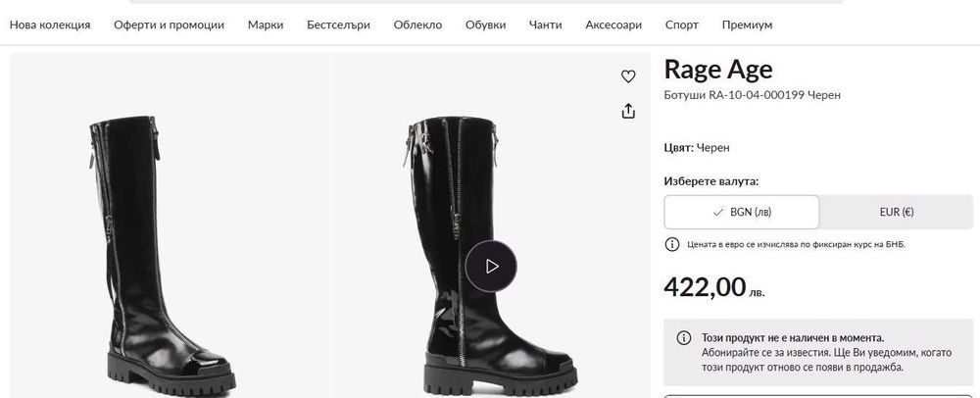980x398 pixels.
Task: Open the Премиум section
Action: (x=747, y=25)
